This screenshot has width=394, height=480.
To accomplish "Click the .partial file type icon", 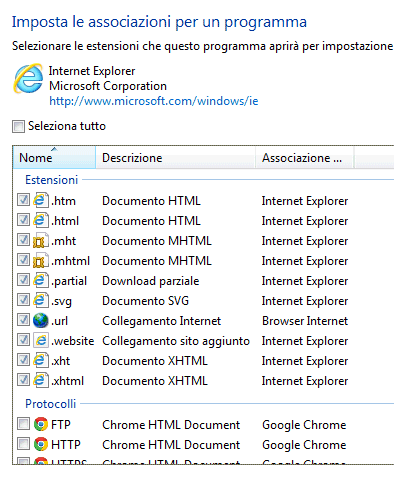I will coord(41,280).
